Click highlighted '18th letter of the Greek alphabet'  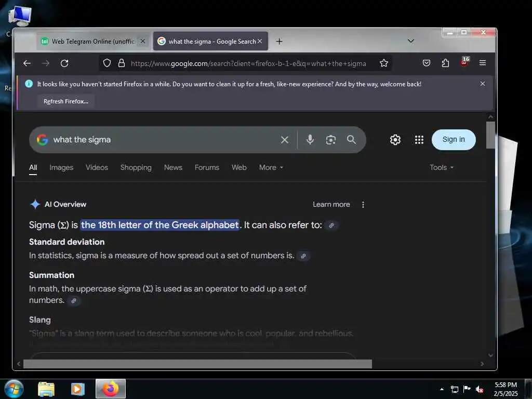160,225
